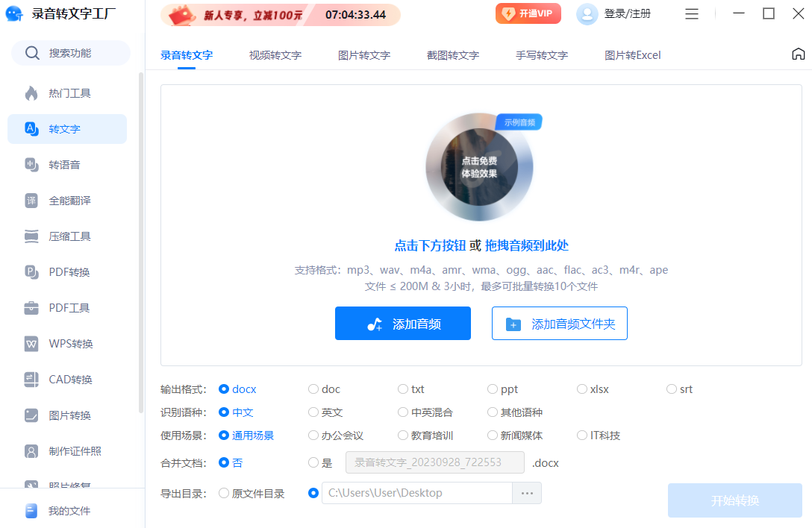Image resolution: width=812 pixels, height=528 pixels.
Task: Click the export directory browse ellipsis button
Action: click(x=527, y=493)
